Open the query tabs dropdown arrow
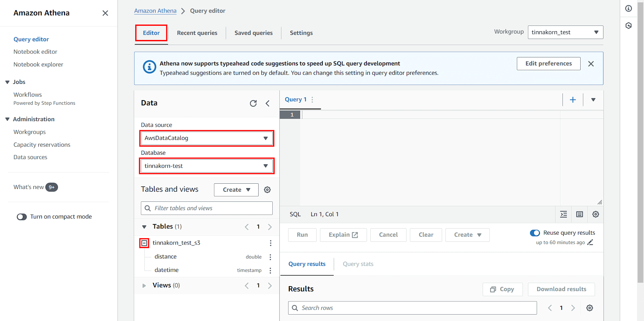644x321 pixels. (x=593, y=100)
